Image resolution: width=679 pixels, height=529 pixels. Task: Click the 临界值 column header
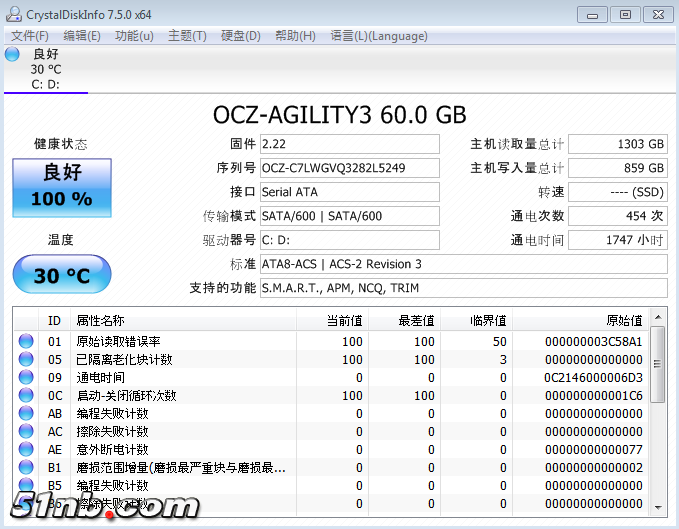coord(476,321)
